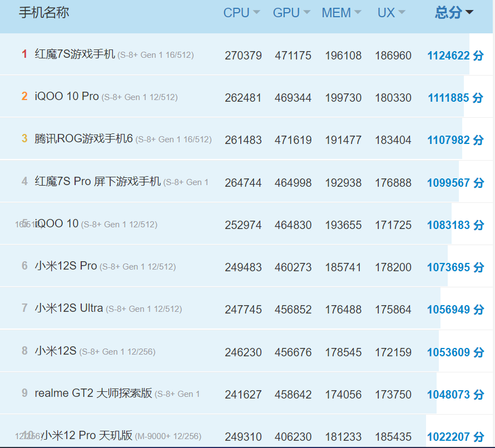Click GPU score 406230
This screenshot has width=495, height=448.
coord(293,437)
